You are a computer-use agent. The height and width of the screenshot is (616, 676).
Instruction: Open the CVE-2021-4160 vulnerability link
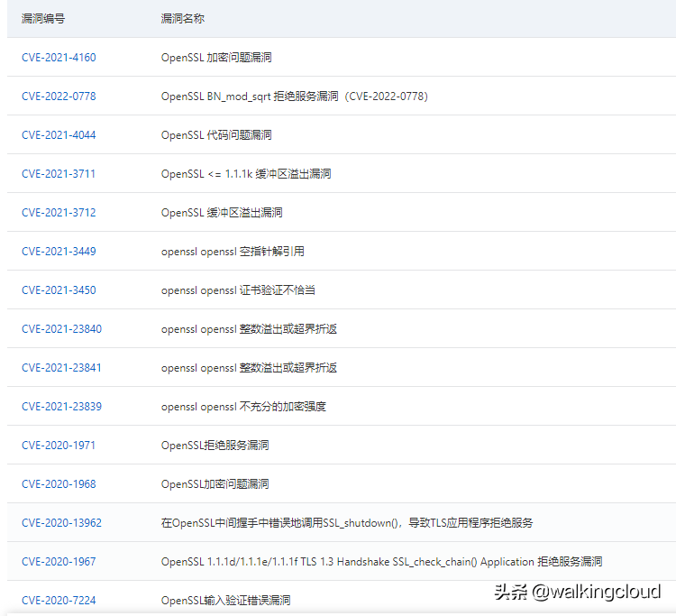pos(59,58)
